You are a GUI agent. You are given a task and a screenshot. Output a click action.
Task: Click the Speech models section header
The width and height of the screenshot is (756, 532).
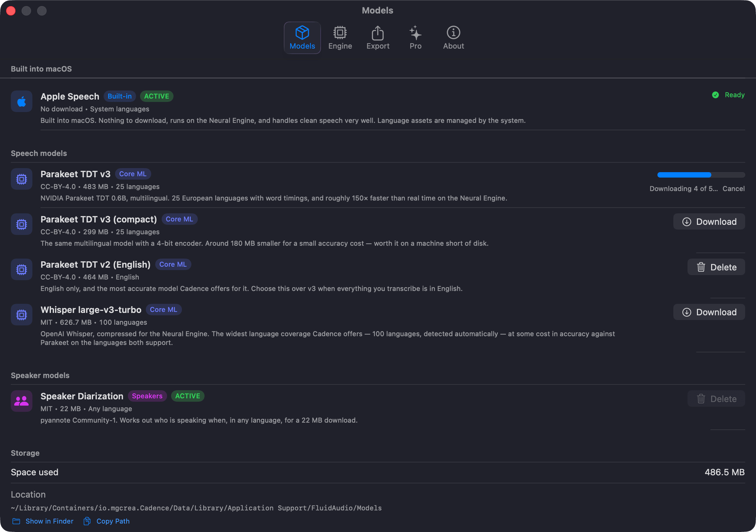pyautogui.click(x=39, y=153)
